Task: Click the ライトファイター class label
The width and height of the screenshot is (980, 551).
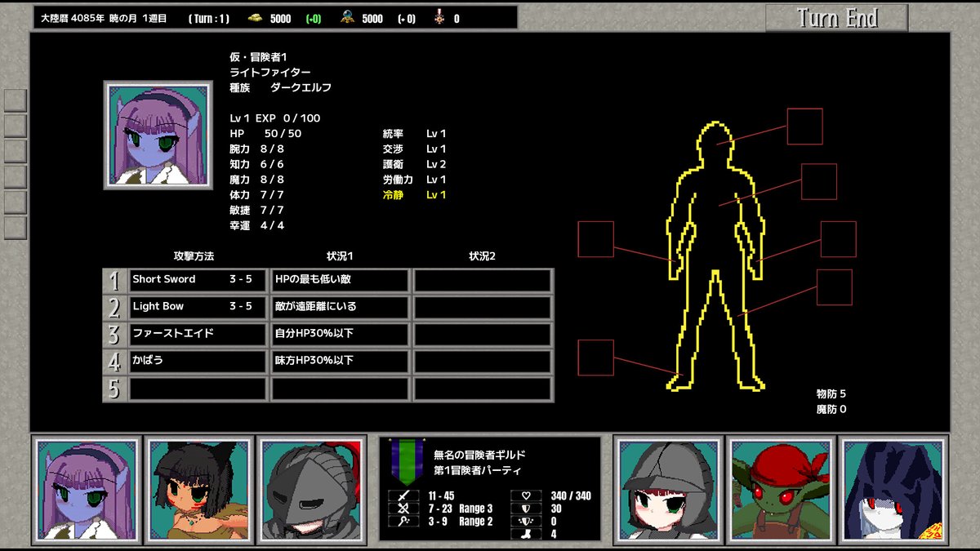Action: coord(270,72)
